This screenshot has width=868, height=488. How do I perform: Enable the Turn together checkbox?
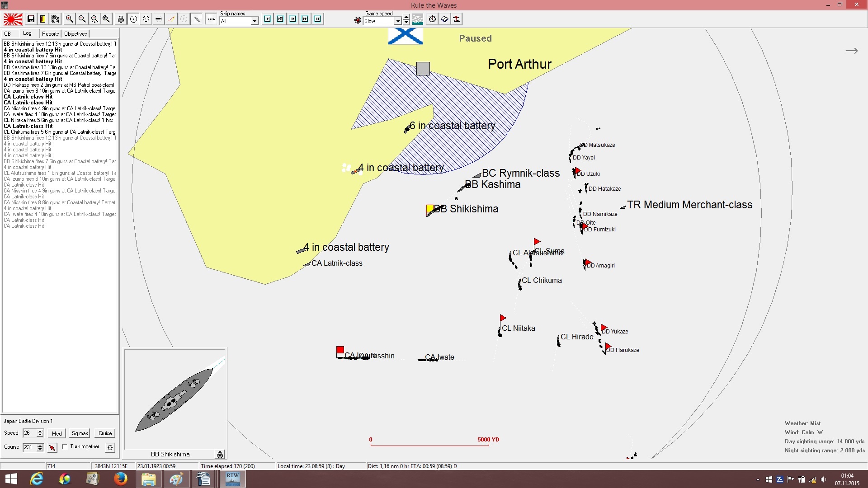(x=65, y=446)
